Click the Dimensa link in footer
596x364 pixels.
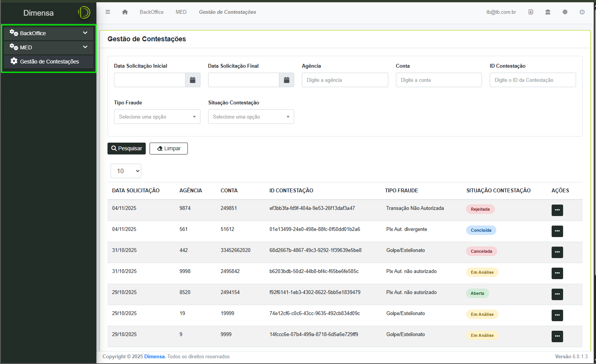(x=154, y=356)
